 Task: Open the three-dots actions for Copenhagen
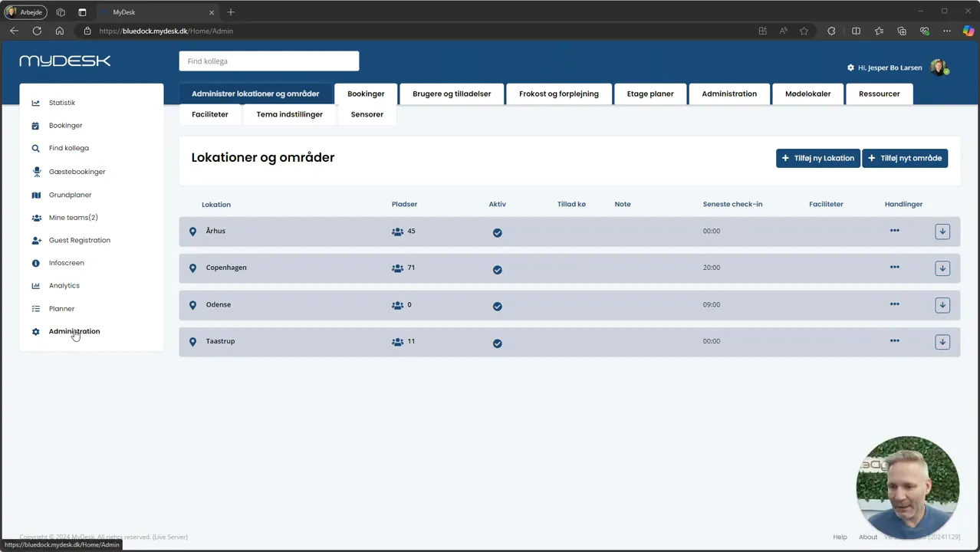click(x=894, y=268)
